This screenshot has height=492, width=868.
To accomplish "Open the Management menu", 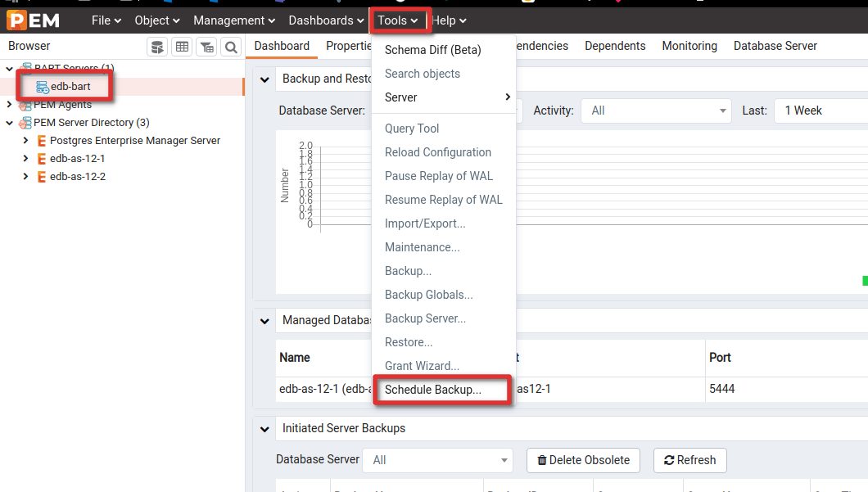I will (x=234, y=20).
